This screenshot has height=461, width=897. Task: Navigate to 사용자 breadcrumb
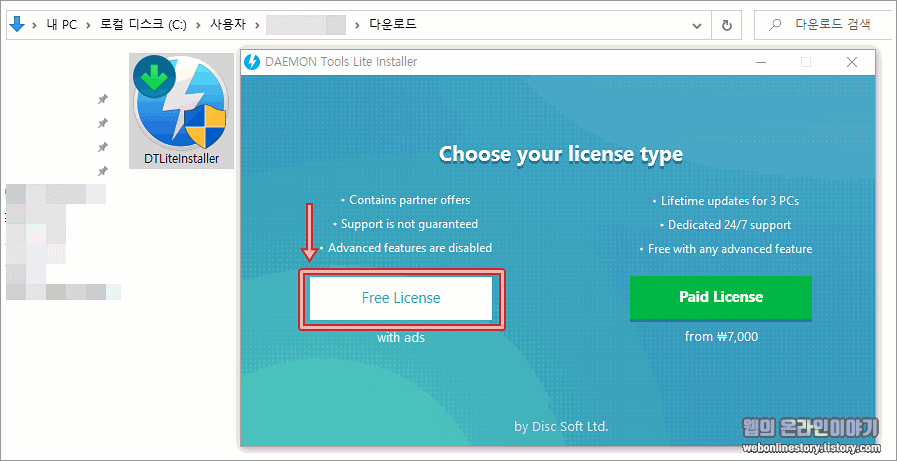point(229,25)
